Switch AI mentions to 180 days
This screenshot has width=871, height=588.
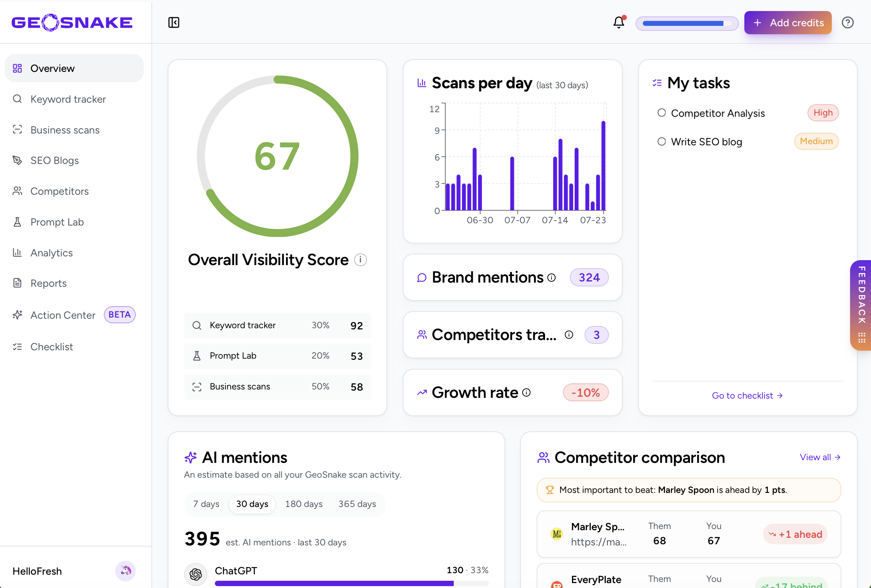click(x=304, y=504)
